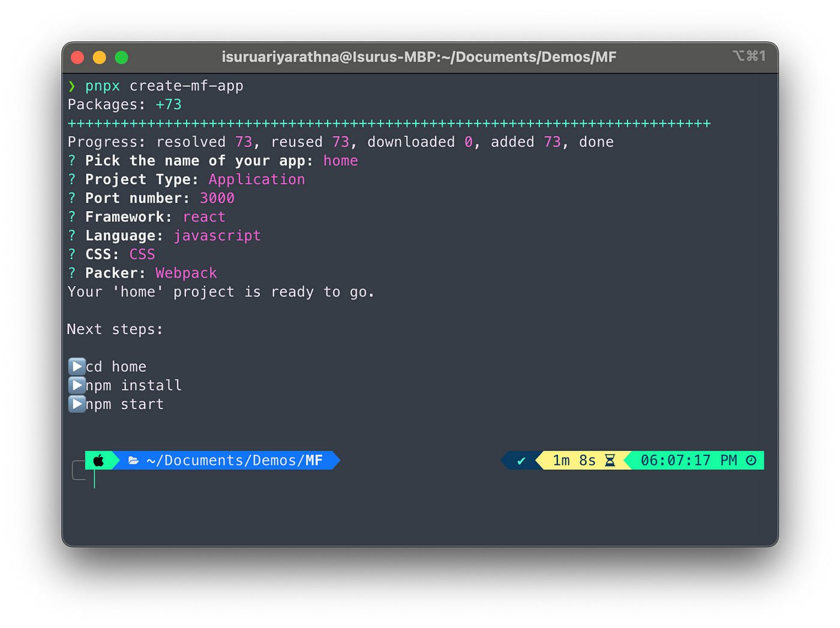The image size is (840, 628).
Task: Click the green prompt chevron before pnpx
Action: 72,86
